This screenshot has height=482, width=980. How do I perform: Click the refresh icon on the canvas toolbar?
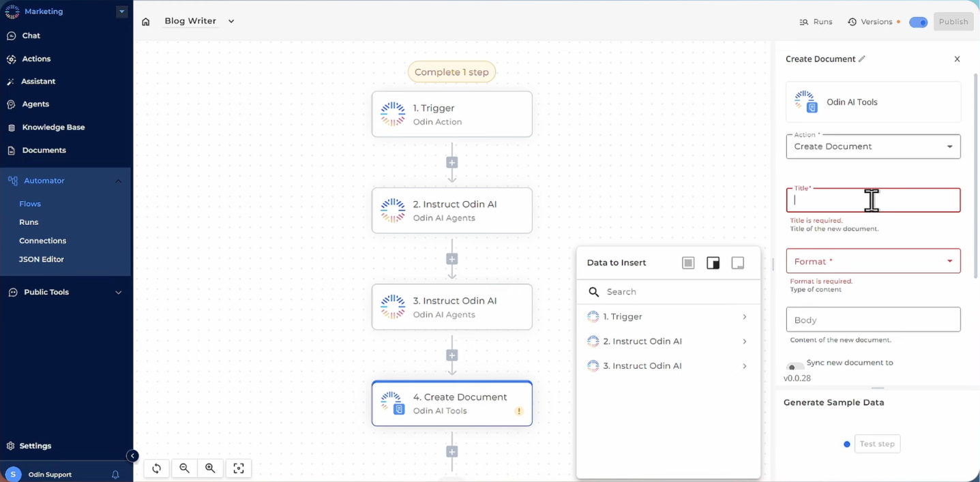(156, 468)
